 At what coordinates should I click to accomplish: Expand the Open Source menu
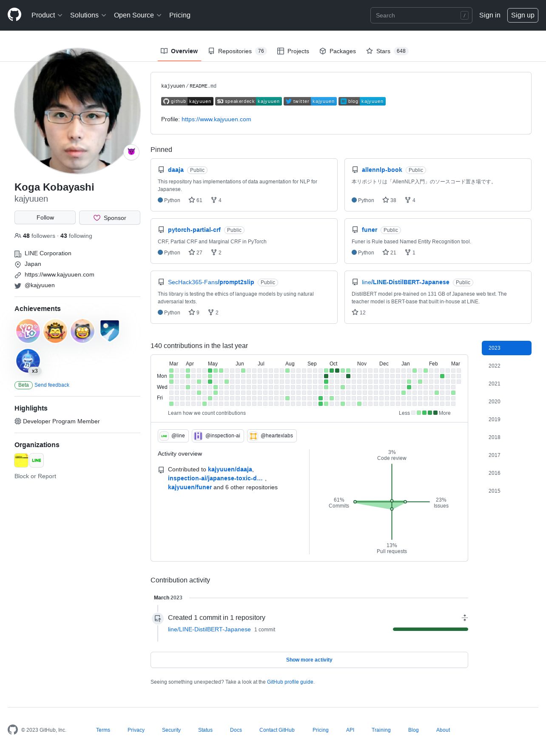(x=138, y=15)
